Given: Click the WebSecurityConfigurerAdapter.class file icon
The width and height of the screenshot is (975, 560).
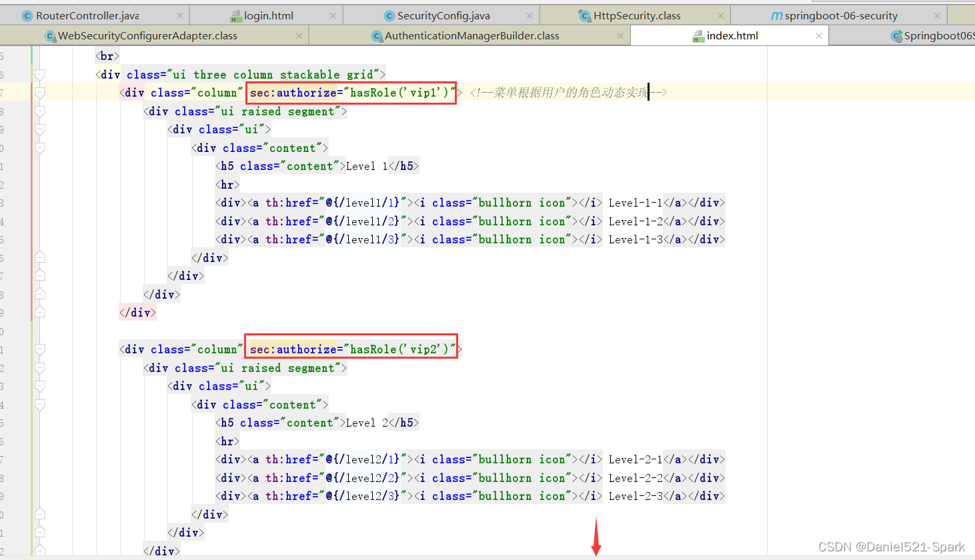Looking at the screenshot, I should click(x=50, y=36).
